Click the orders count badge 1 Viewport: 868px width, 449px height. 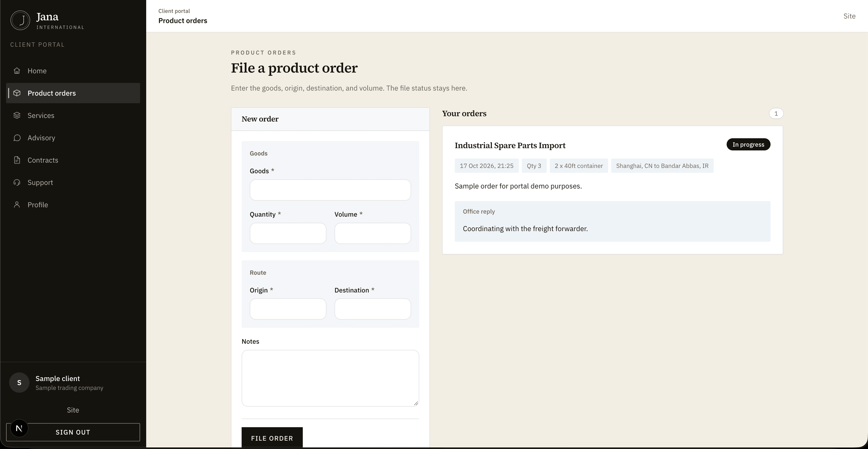[776, 113]
